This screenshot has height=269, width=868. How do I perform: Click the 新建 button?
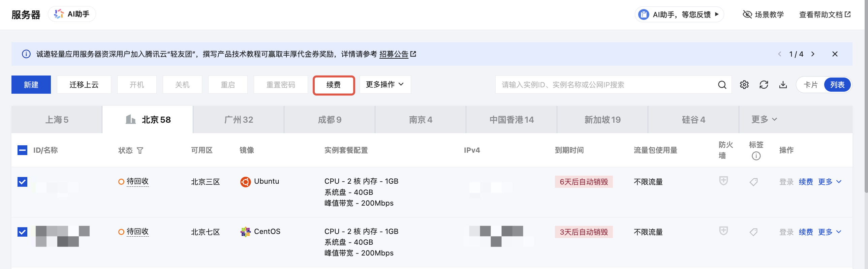[x=31, y=85]
